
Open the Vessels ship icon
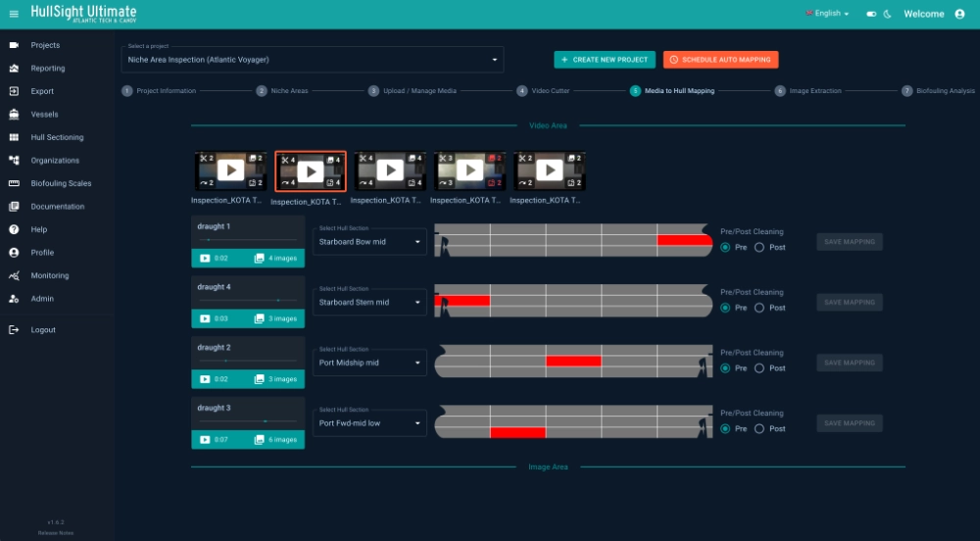(14, 115)
